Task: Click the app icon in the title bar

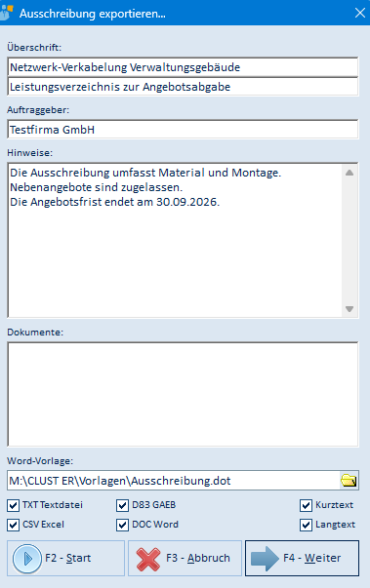Action: pos(7,13)
